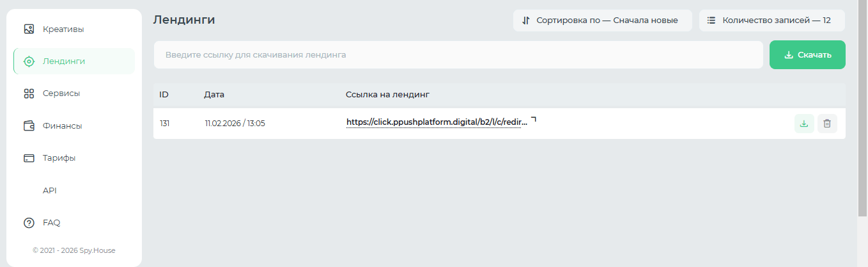This screenshot has height=267, width=868.
Task: Open the Сортировка по sorting dropdown
Action: pyautogui.click(x=602, y=20)
